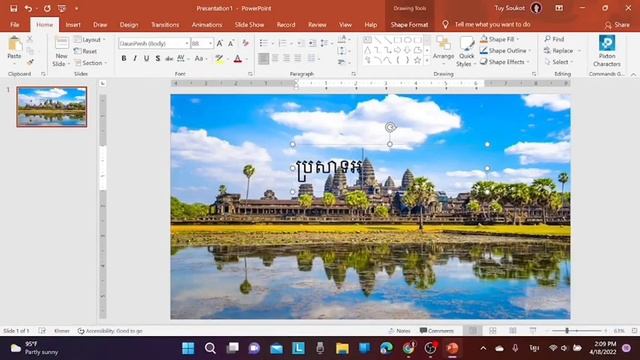Toggle the Notes pane
The width and height of the screenshot is (640, 360).
click(399, 331)
